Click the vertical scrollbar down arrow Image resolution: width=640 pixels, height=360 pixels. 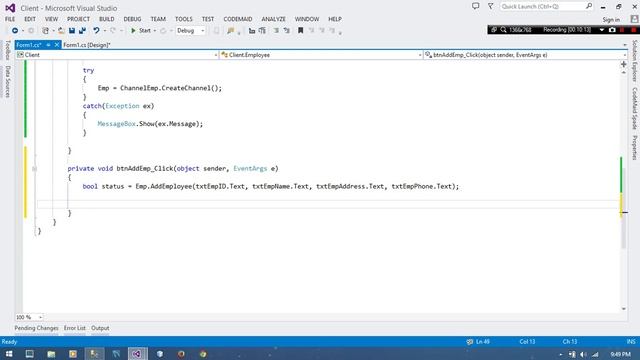click(x=624, y=309)
